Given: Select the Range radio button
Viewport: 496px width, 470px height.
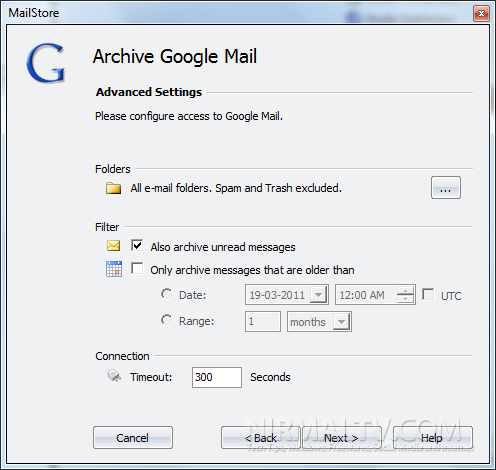Looking at the screenshot, I should click(x=166, y=320).
